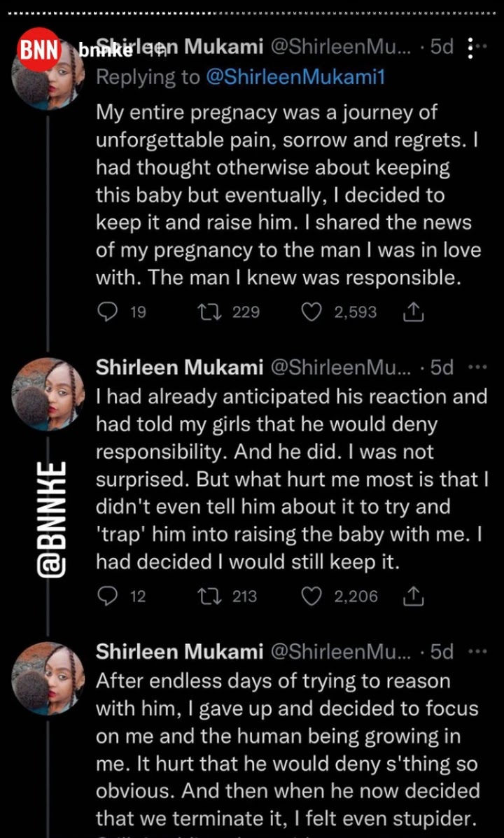This screenshot has height=838, width=504.
Task: Open more options on the second tweet
Action: coord(477,368)
